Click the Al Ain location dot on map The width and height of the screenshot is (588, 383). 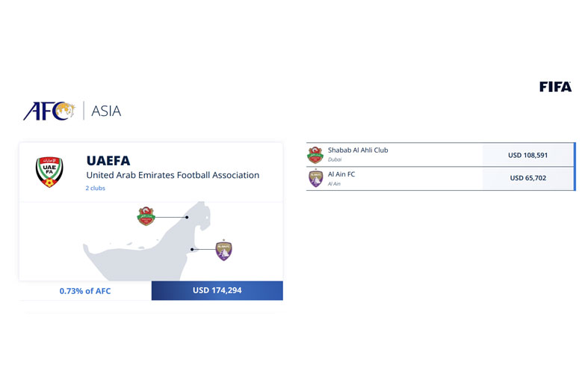(x=192, y=249)
